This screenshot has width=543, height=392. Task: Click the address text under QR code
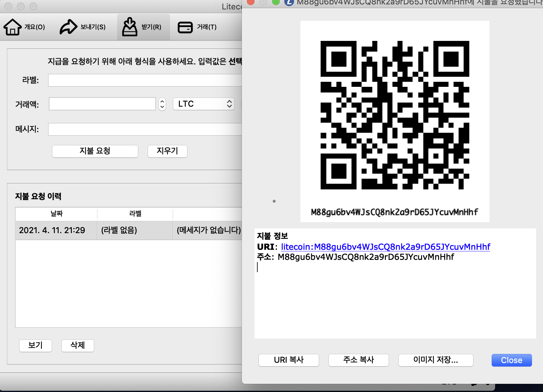395,212
